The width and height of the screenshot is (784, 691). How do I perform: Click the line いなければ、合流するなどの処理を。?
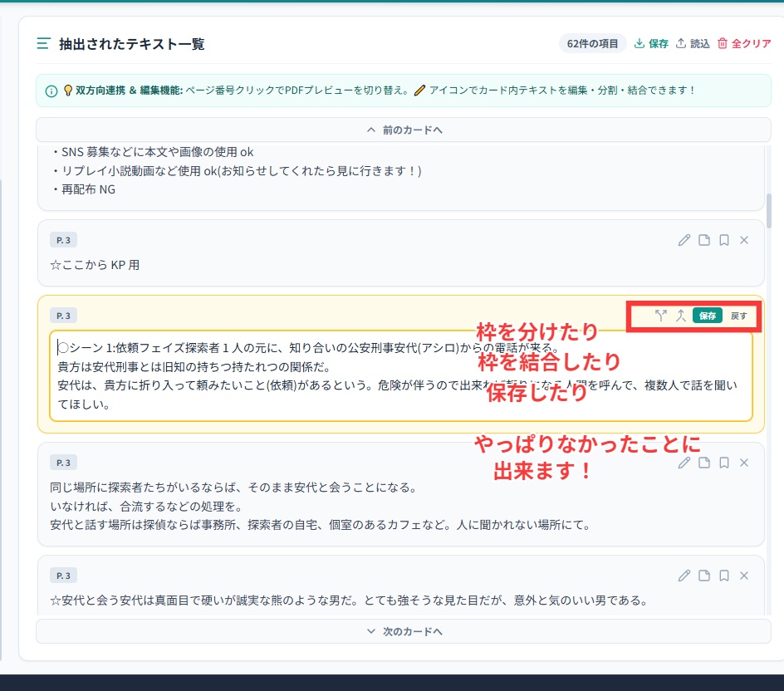[146, 507]
